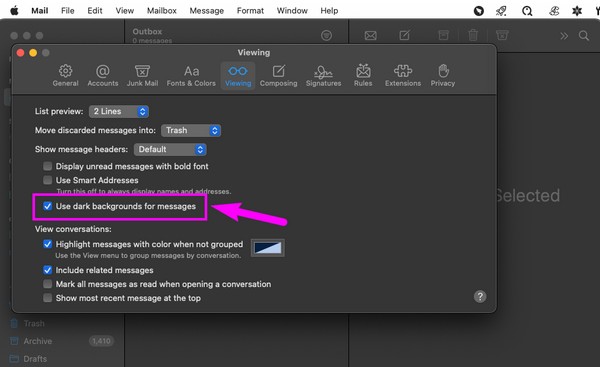Minimize the Viewing preferences window
This screenshot has width=600, height=367.
pyautogui.click(x=33, y=53)
